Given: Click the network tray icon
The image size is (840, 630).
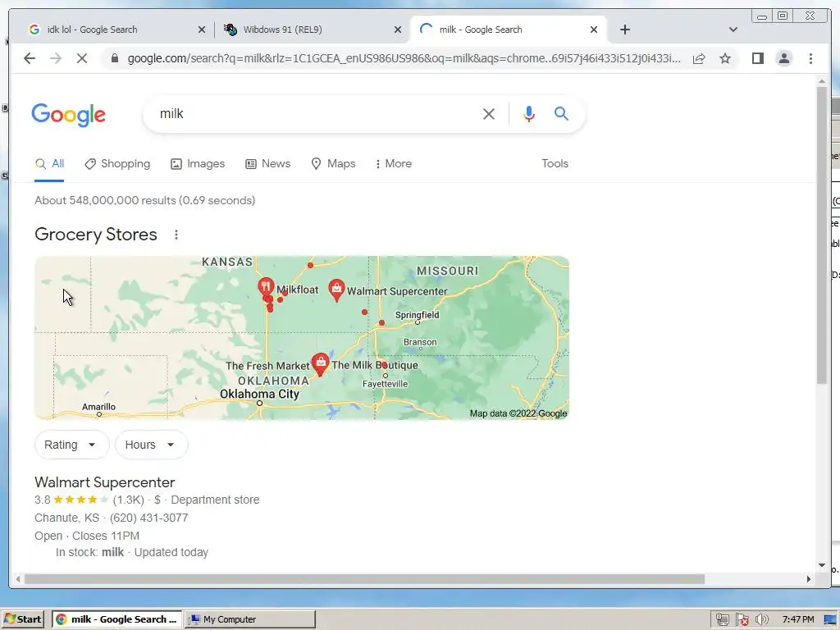Looking at the screenshot, I should (722, 620).
